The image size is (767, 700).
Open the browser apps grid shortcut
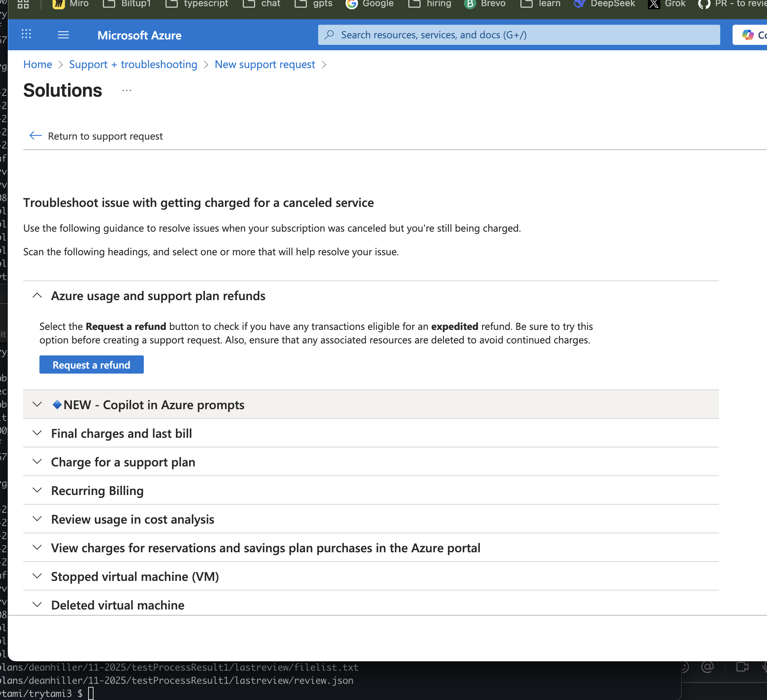(x=23, y=4)
